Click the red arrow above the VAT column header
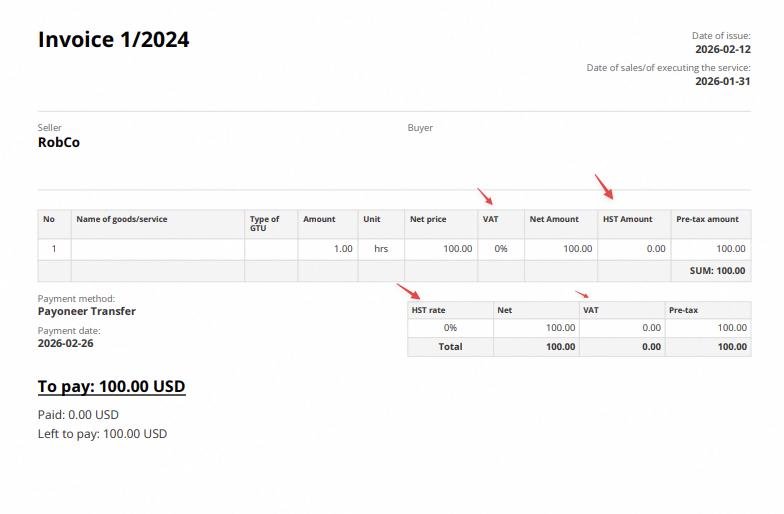 click(x=485, y=196)
